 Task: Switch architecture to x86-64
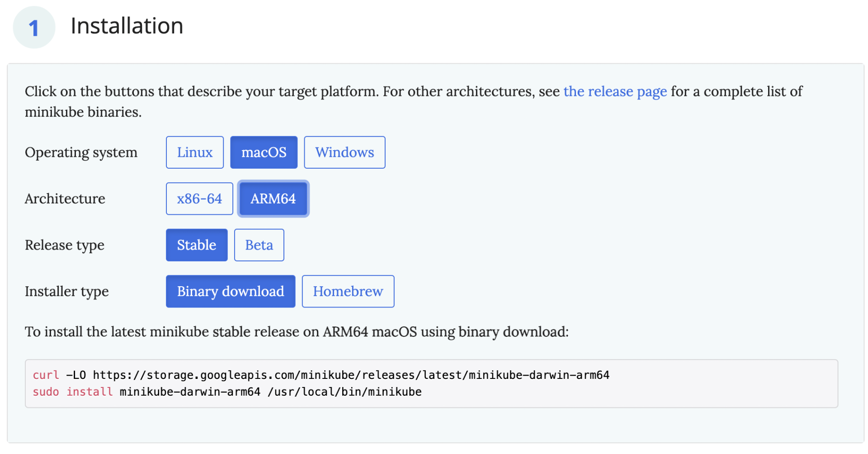(199, 199)
